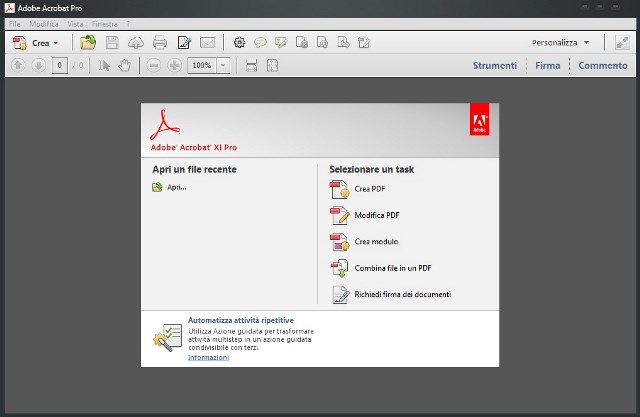
Task: Select the text selection cursor tool
Action: tap(104, 65)
